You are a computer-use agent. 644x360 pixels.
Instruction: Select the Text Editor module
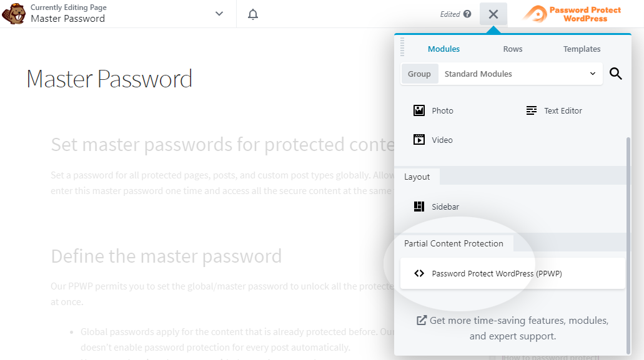553,110
